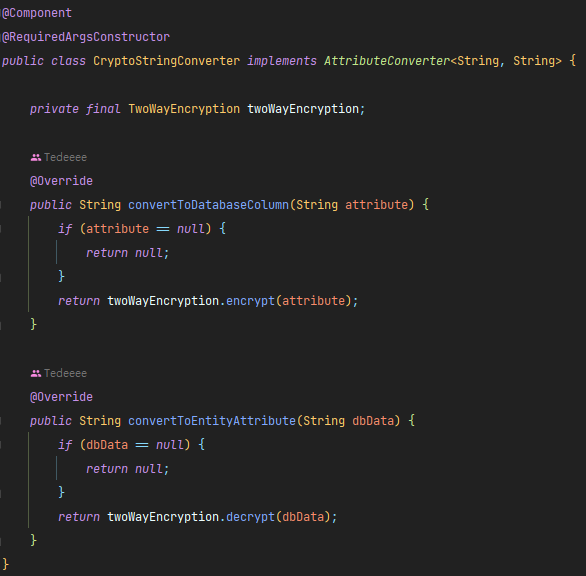Click the CryptoStringConverter class name
The height and width of the screenshot is (576, 586).
166,61
